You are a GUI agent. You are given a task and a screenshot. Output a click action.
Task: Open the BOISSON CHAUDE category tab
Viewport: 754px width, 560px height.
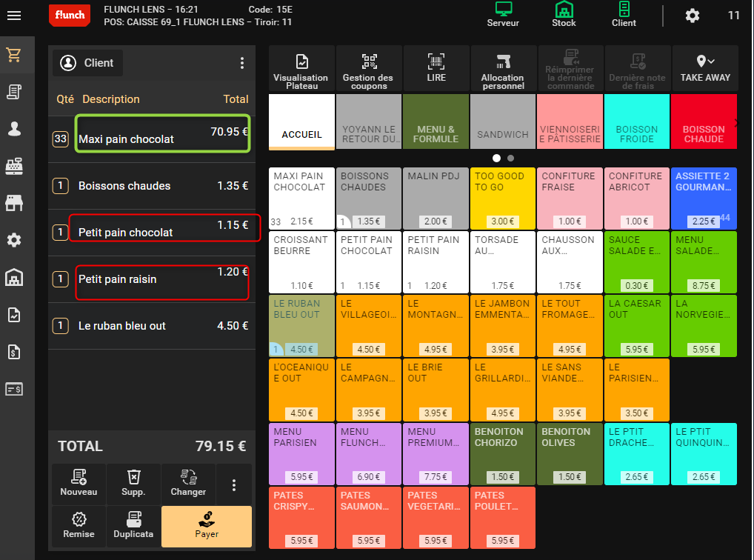point(704,121)
